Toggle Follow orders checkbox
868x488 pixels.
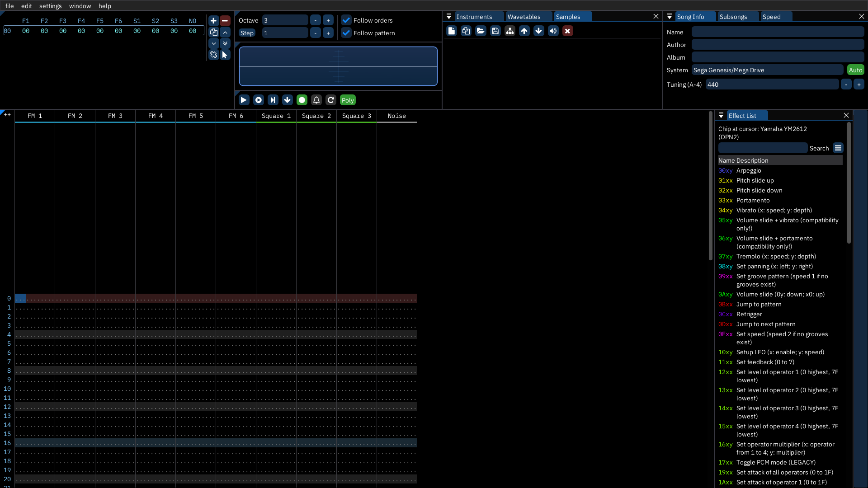pyautogui.click(x=346, y=20)
